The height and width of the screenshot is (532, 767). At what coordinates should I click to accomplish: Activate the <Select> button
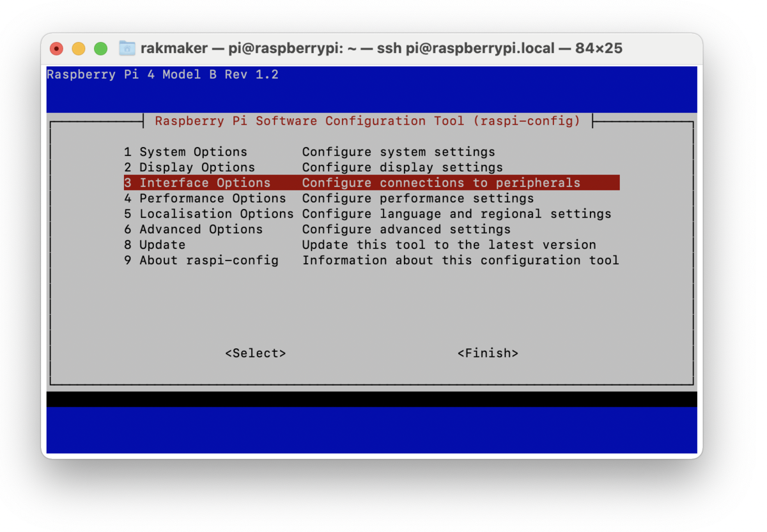pos(255,353)
